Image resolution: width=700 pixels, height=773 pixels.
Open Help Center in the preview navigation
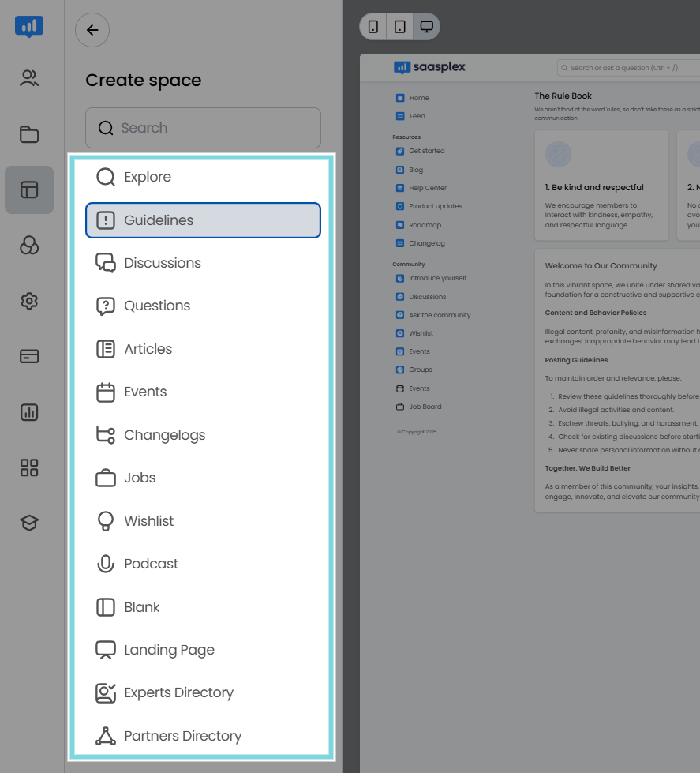click(421, 188)
